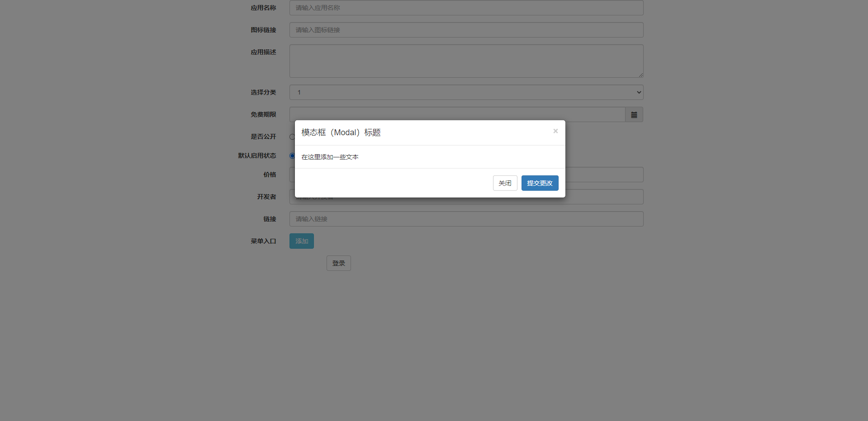This screenshot has height=421, width=868.
Task: Click the 开发者 label
Action: coord(266,197)
